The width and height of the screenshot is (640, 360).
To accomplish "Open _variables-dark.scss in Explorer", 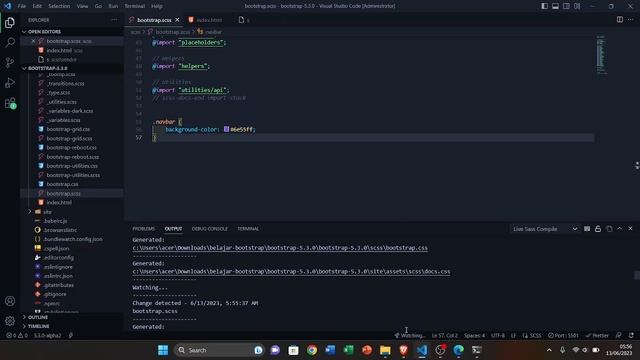I will tap(70, 111).
